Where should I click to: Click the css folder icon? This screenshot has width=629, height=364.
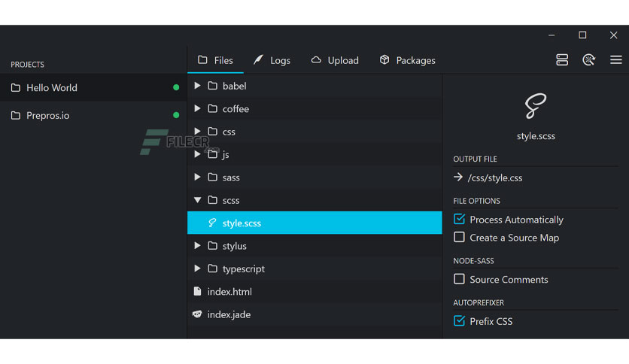pyautogui.click(x=213, y=132)
